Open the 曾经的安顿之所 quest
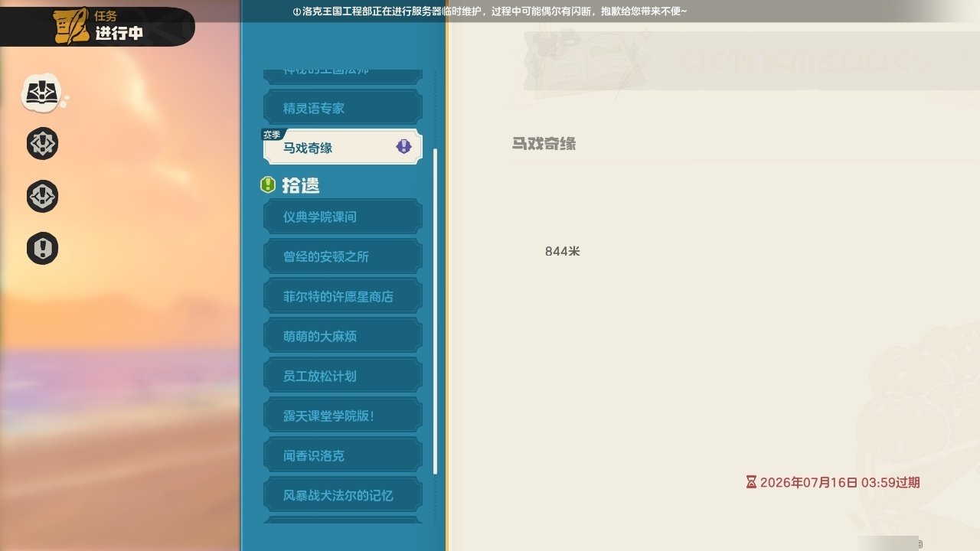Image resolution: width=980 pixels, height=551 pixels. click(342, 256)
